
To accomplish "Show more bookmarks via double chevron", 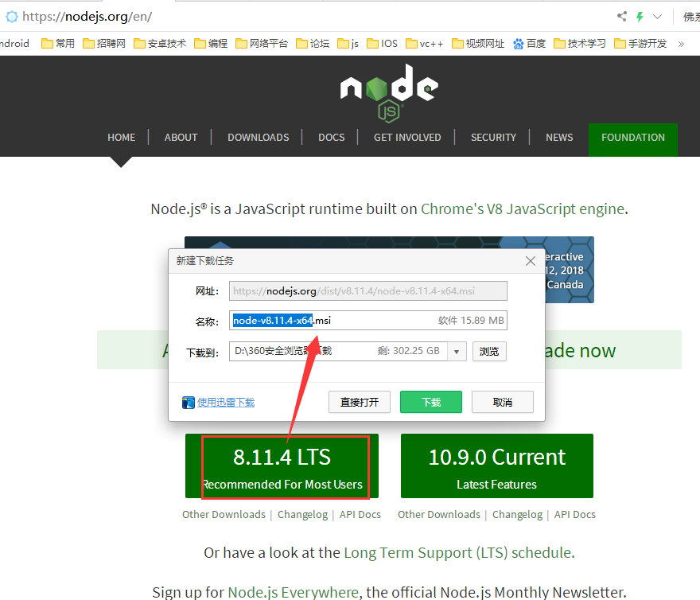I will (681, 44).
